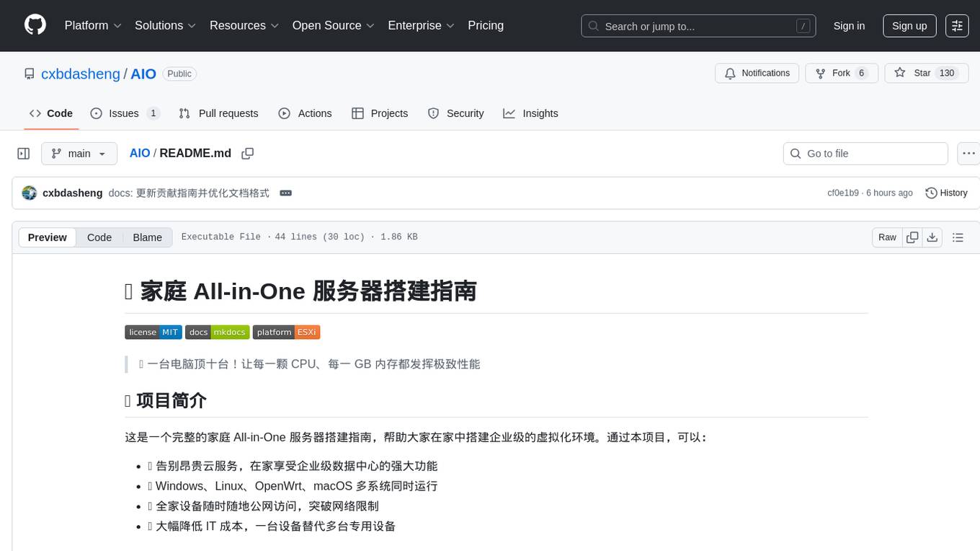
Task: Open the commit message docs link
Action: (x=189, y=193)
